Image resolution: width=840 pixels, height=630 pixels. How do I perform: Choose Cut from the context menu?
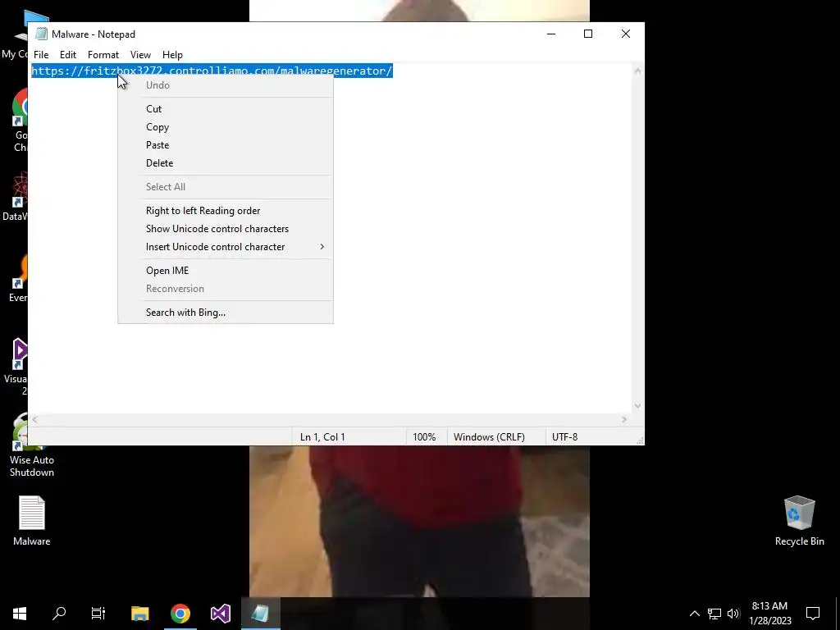tap(226, 109)
